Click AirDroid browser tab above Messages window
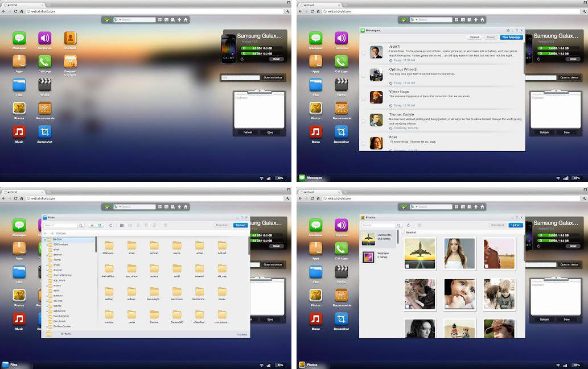Image resolution: width=588 pixels, height=369 pixels. coord(319,5)
